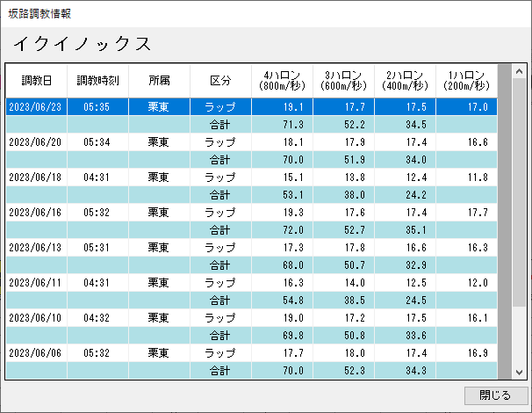Click the 16.6 one-furlong value

coord(466,142)
